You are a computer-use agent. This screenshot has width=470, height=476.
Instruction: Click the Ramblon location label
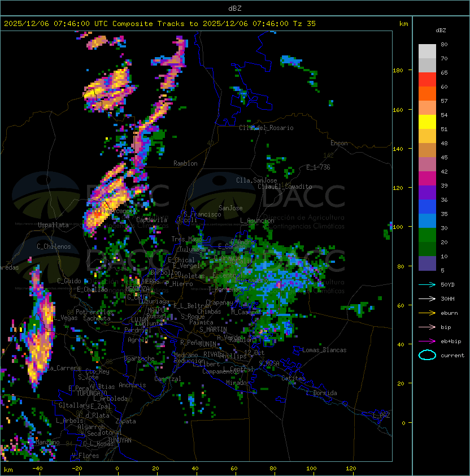coord(185,163)
